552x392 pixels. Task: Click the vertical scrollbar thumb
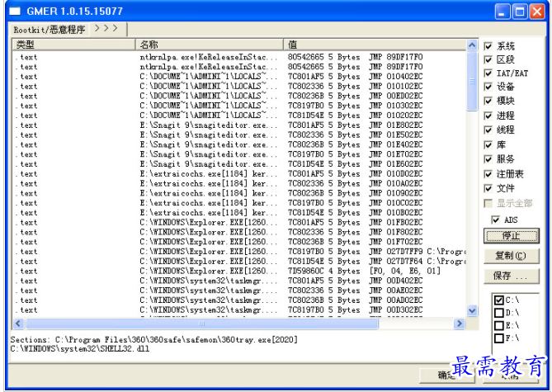472,82
